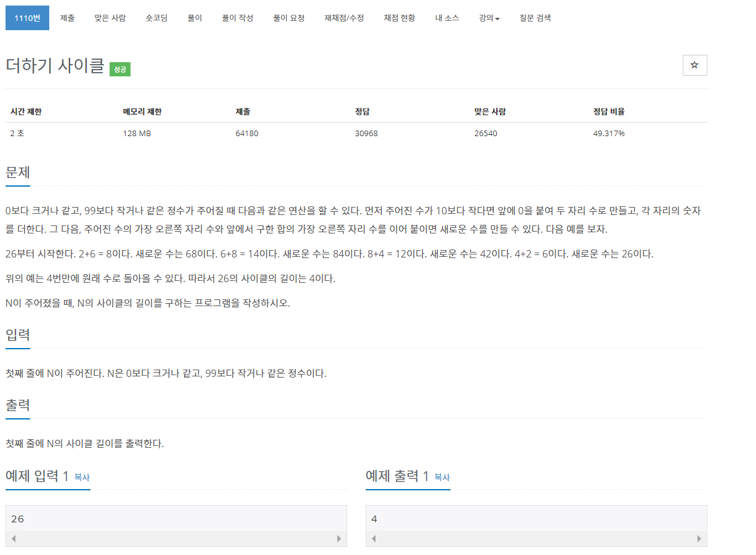
Task: Expand the 강의 dropdown menu
Action: point(489,18)
